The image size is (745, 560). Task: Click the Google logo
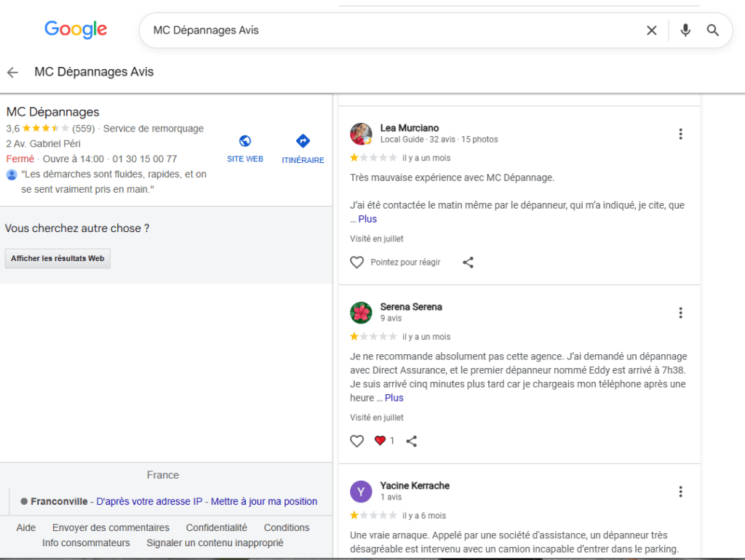[x=76, y=29]
